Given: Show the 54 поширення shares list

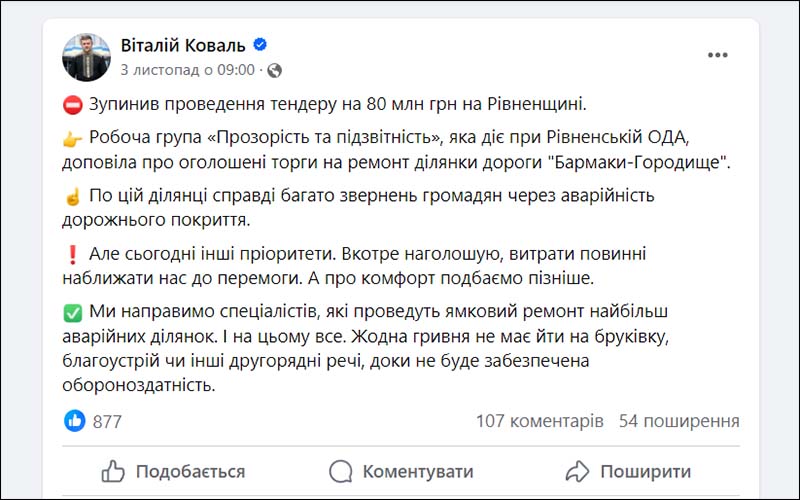Looking at the screenshot, I should point(679,421).
